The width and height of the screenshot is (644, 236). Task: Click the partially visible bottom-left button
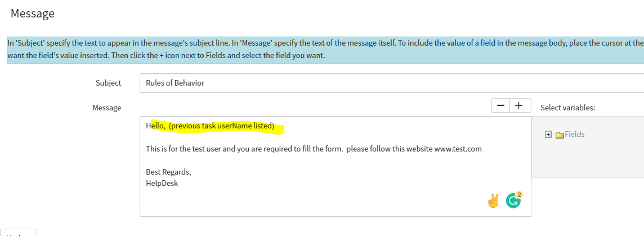coord(19,232)
